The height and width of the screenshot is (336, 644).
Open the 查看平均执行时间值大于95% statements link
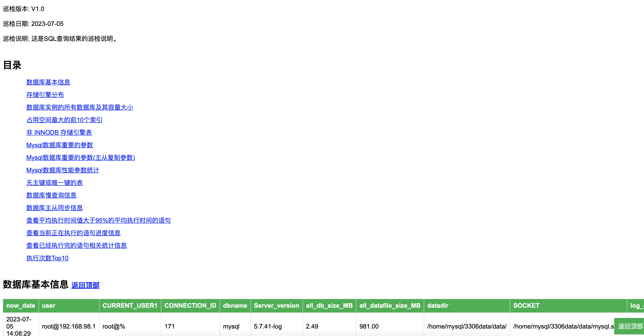[98, 220]
